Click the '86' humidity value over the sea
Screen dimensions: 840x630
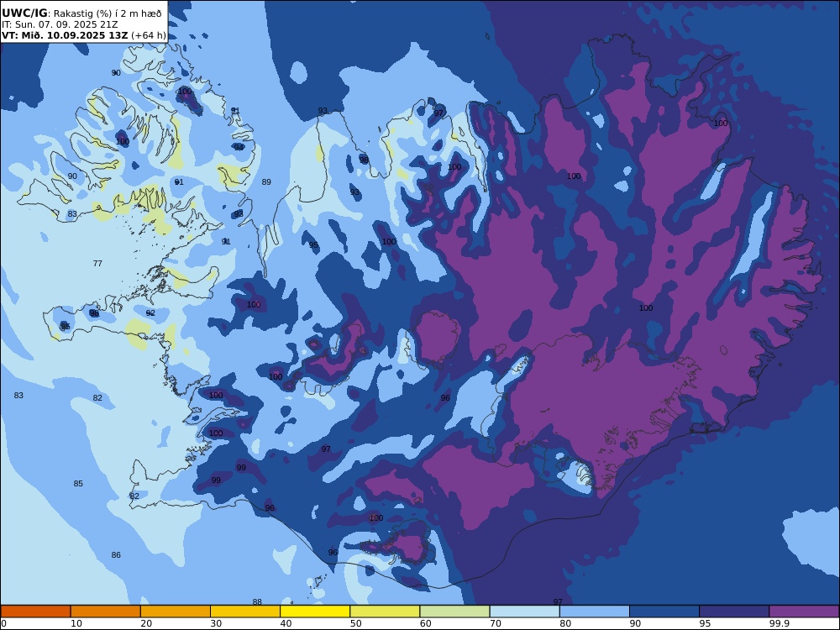[x=116, y=555]
